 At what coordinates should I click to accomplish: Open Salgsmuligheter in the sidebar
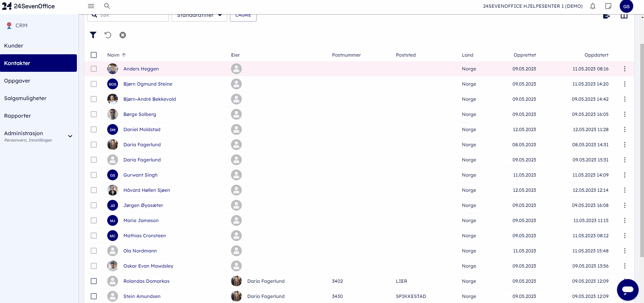tap(25, 98)
